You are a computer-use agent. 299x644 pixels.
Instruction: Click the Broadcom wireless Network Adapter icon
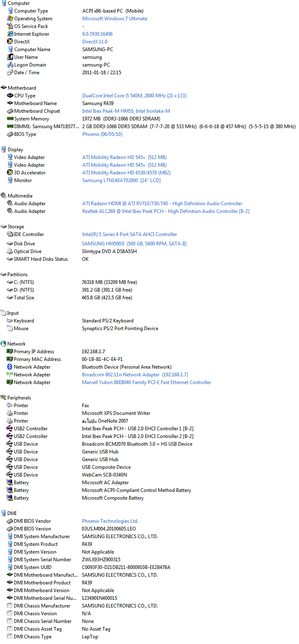(x=10, y=375)
